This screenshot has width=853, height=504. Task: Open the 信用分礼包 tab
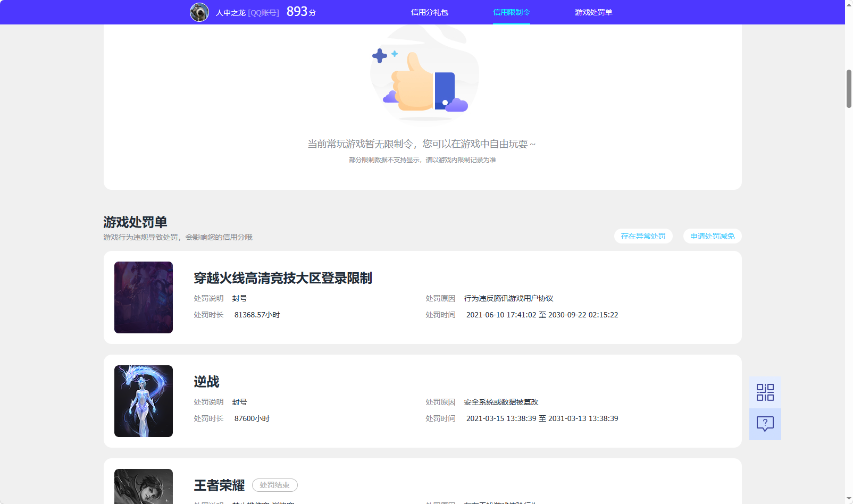430,12
